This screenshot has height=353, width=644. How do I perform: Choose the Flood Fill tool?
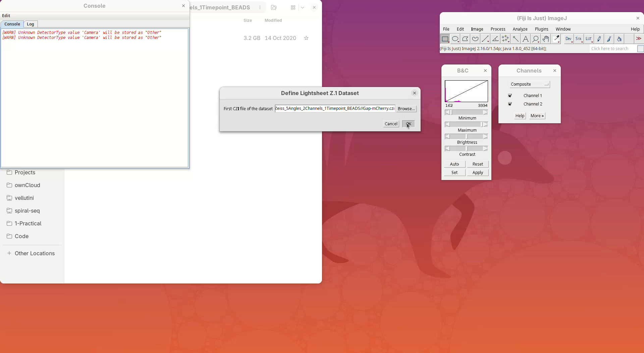[x=619, y=39]
